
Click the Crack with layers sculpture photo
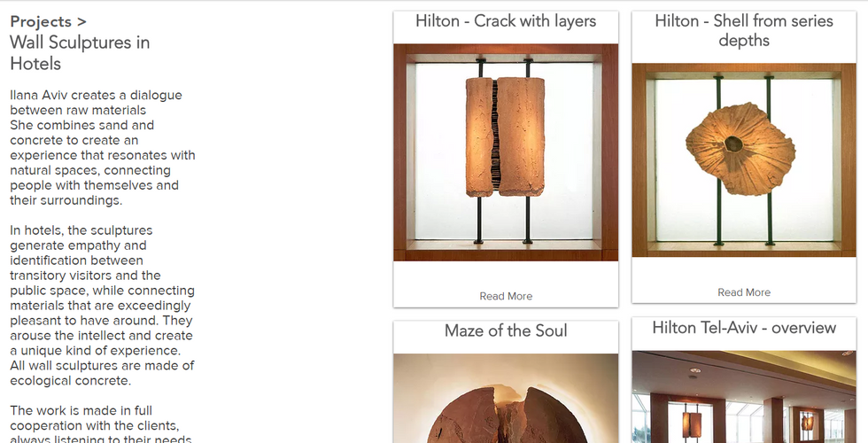[x=506, y=152]
